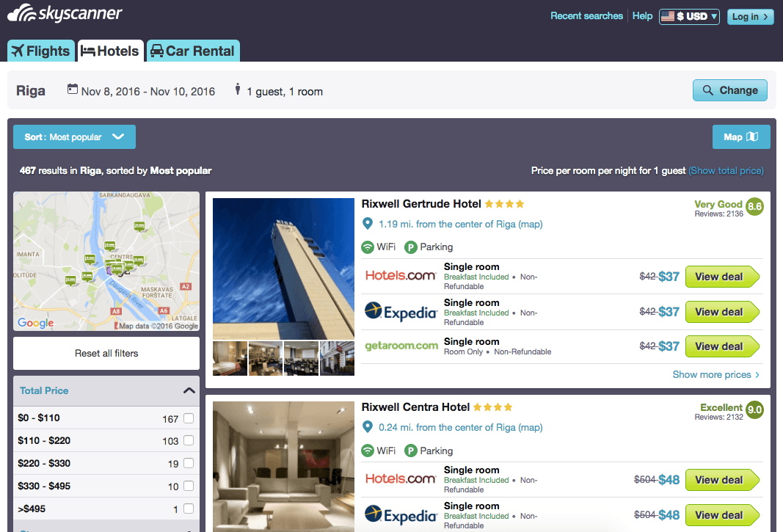Open the Sort: Most popular dropdown
This screenshot has width=783, height=532.
tap(74, 137)
